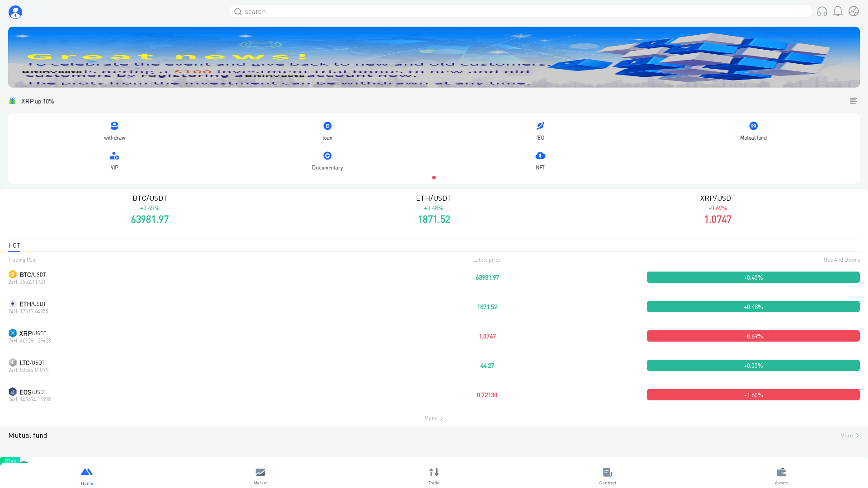
Task: Open the IEO shortcut
Action: [540, 131]
